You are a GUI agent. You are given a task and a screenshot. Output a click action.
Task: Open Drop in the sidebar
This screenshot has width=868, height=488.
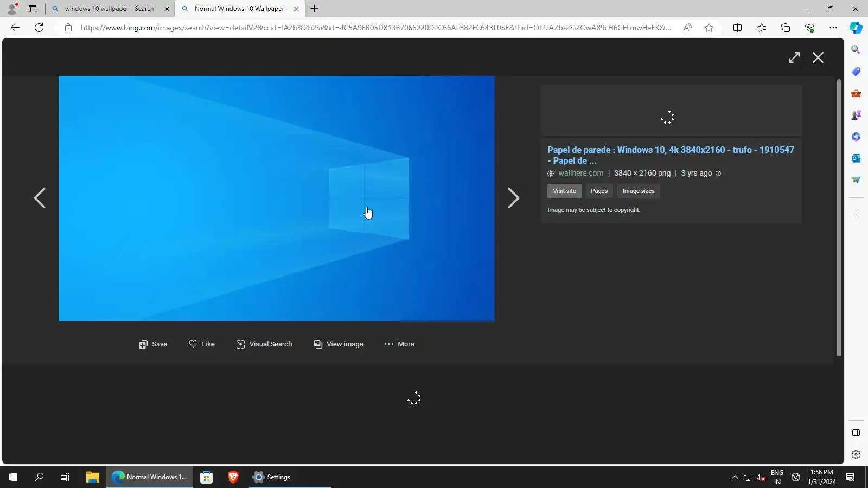pos(856,180)
